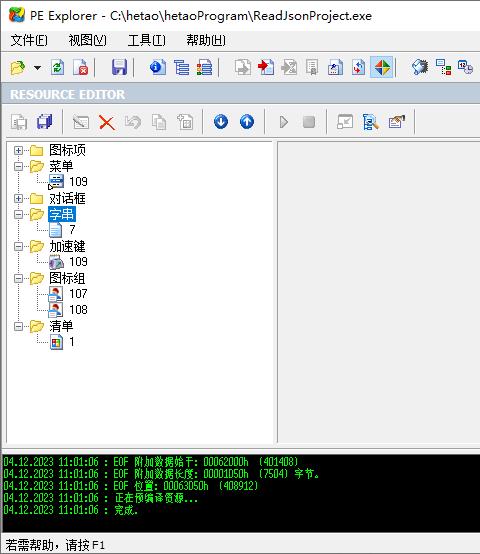This screenshot has height=554, width=480.
Task: Click the Save floppy disk icon in main toolbar
Action: tap(119, 67)
